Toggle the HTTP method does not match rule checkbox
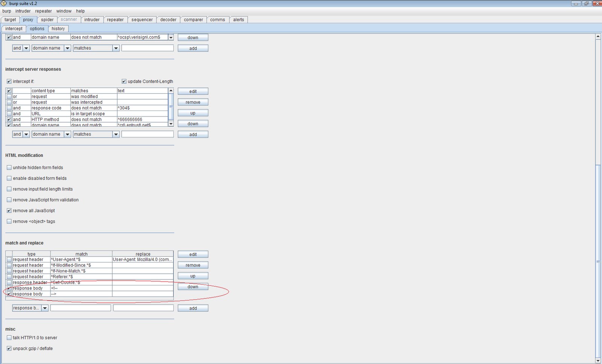 pyautogui.click(x=9, y=120)
